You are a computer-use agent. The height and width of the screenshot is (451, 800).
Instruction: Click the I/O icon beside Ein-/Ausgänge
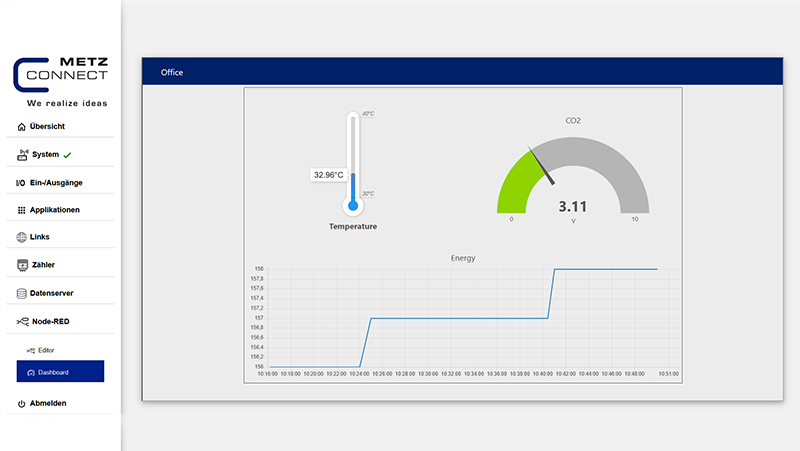[21, 183]
